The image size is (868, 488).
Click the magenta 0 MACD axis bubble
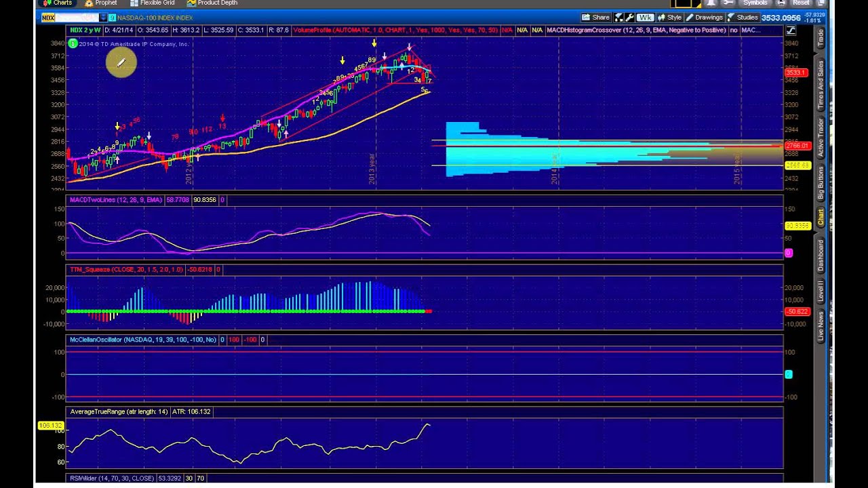788,253
